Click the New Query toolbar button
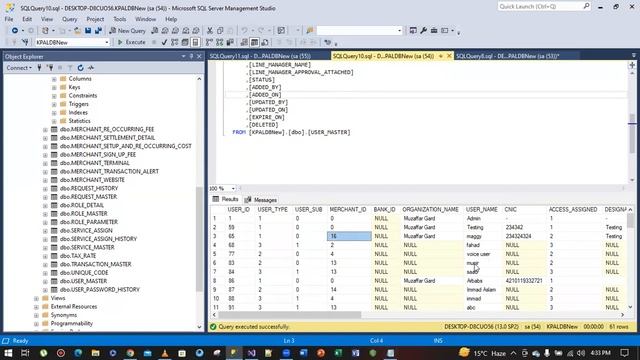Screen dimensions: 640x360 click(x=127, y=31)
